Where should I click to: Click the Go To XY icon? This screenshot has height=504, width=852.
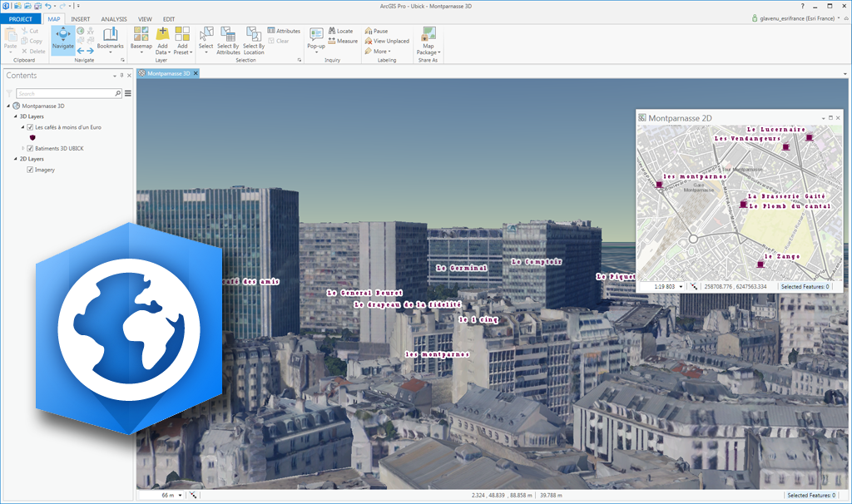coord(90,31)
